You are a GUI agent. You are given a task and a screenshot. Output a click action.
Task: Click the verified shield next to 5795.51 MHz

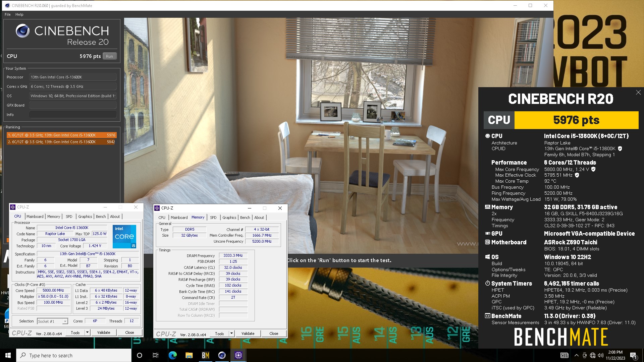coord(577,175)
